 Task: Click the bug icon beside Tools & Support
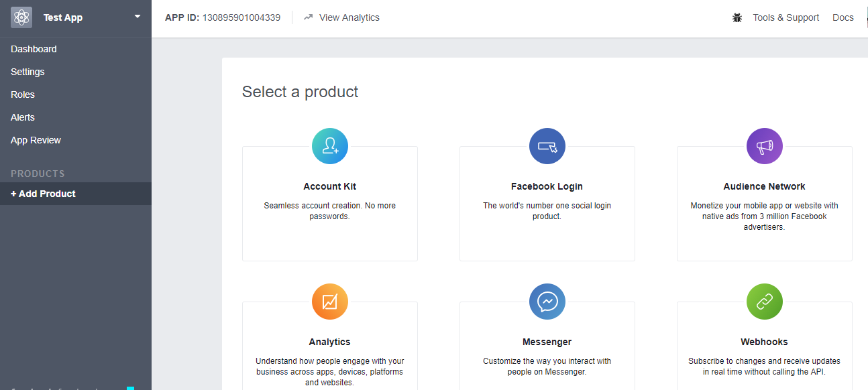(737, 18)
